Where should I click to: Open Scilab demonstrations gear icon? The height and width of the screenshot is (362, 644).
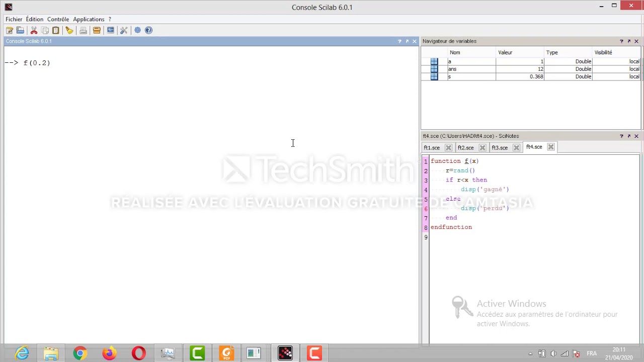coord(137,30)
